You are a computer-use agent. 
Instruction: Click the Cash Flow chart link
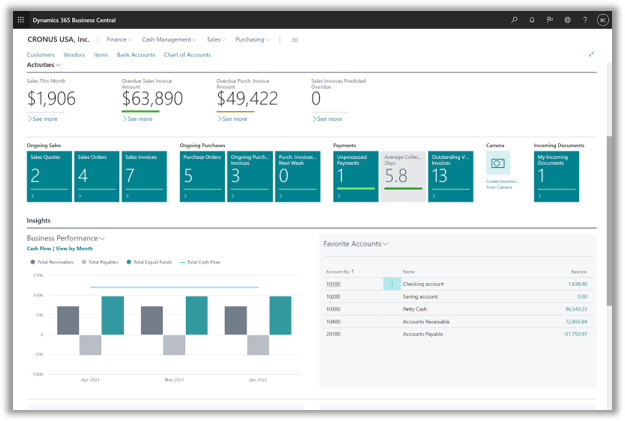pyautogui.click(x=39, y=248)
